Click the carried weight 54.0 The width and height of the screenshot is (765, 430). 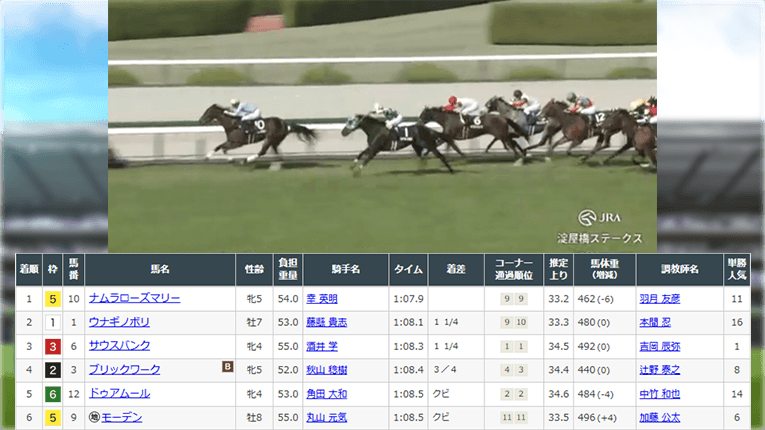coord(288,299)
